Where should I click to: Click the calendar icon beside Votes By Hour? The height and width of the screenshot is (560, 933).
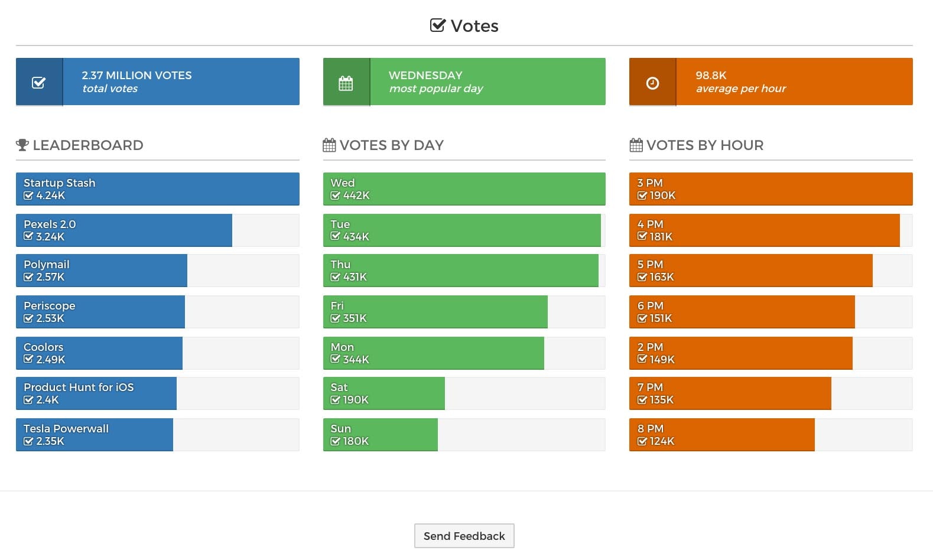(x=635, y=144)
